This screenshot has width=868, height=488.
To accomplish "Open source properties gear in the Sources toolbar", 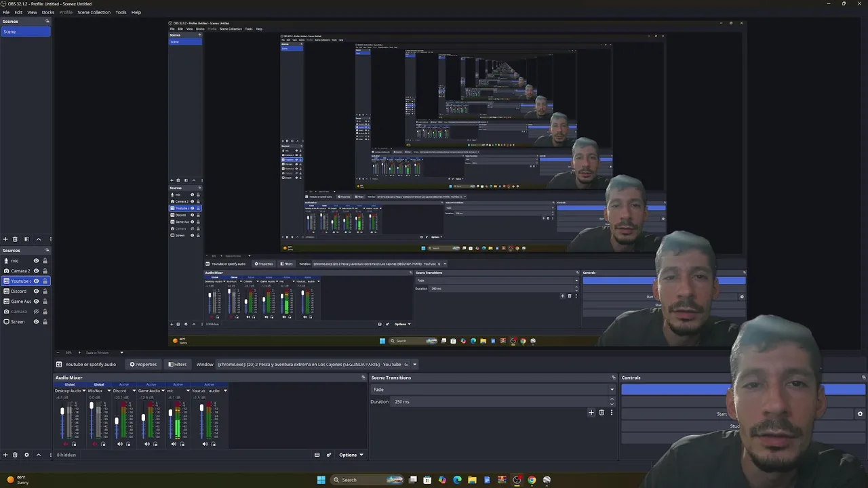I will 26,455.
